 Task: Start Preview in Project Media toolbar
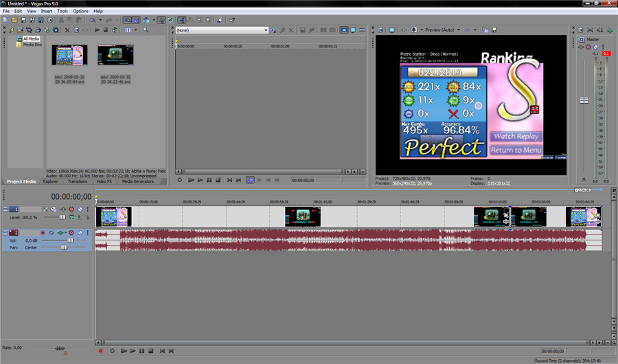coord(97,30)
